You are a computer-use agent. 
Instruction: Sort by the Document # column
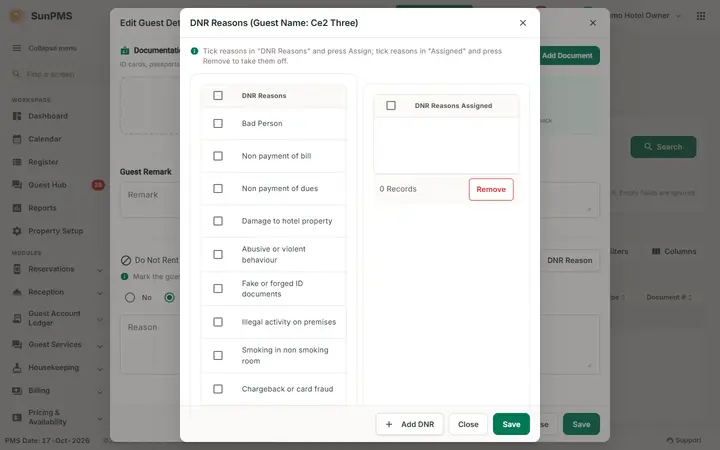point(669,297)
